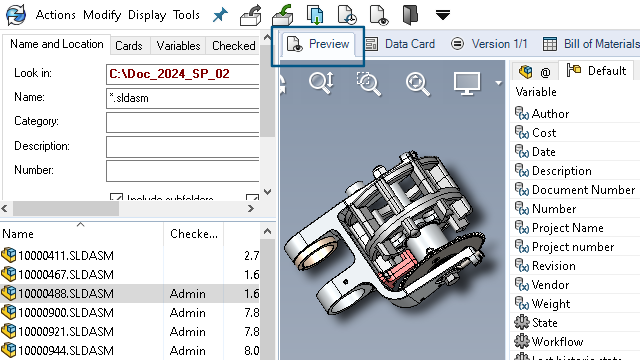
Task: Select the zoom in/out preview tool
Action: (x=321, y=83)
